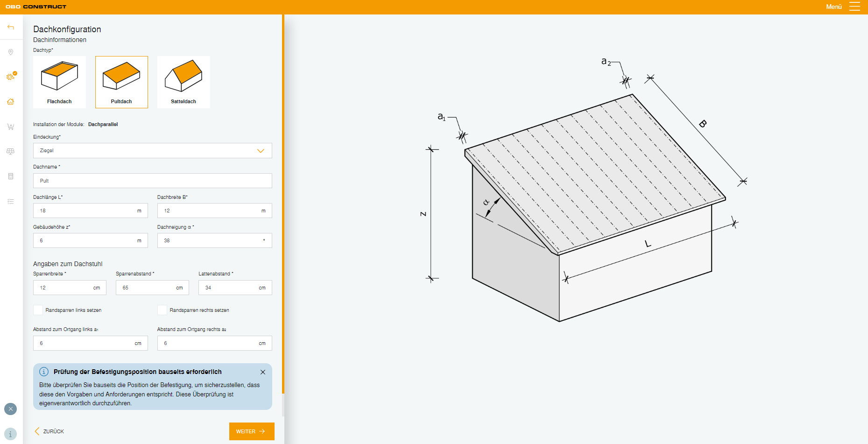This screenshot has width=868, height=444.
Task: Open the hamburger Menü at top right
Action: (854, 7)
